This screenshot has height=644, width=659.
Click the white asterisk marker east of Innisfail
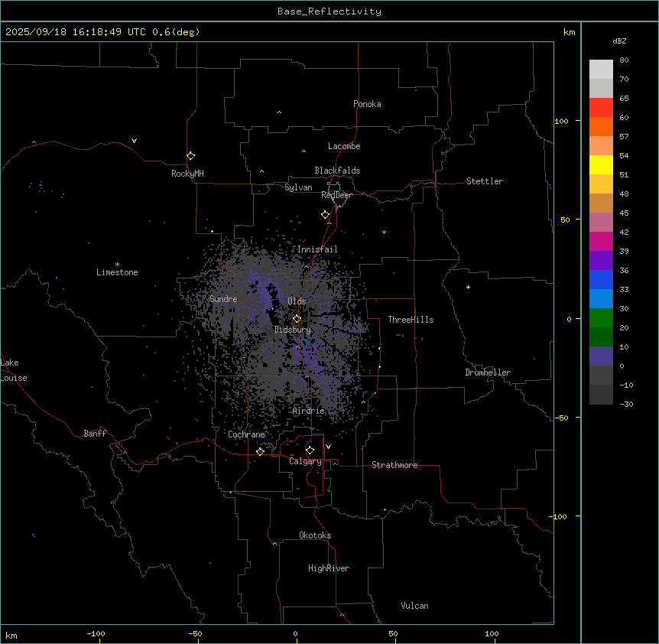coord(385,233)
